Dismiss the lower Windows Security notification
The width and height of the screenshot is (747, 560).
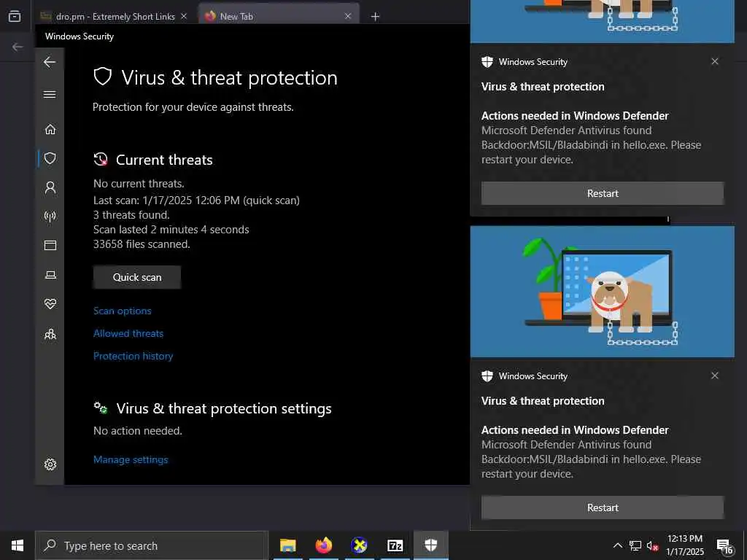pos(715,376)
